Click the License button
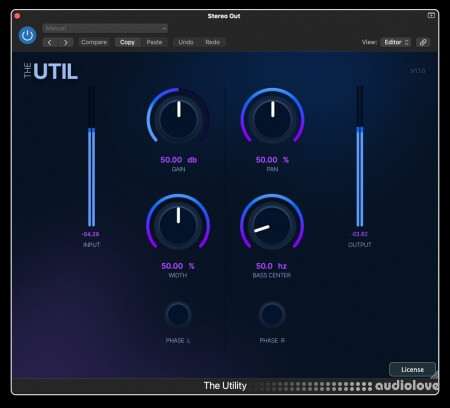Viewport: 450px width, 408px height. (x=412, y=370)
